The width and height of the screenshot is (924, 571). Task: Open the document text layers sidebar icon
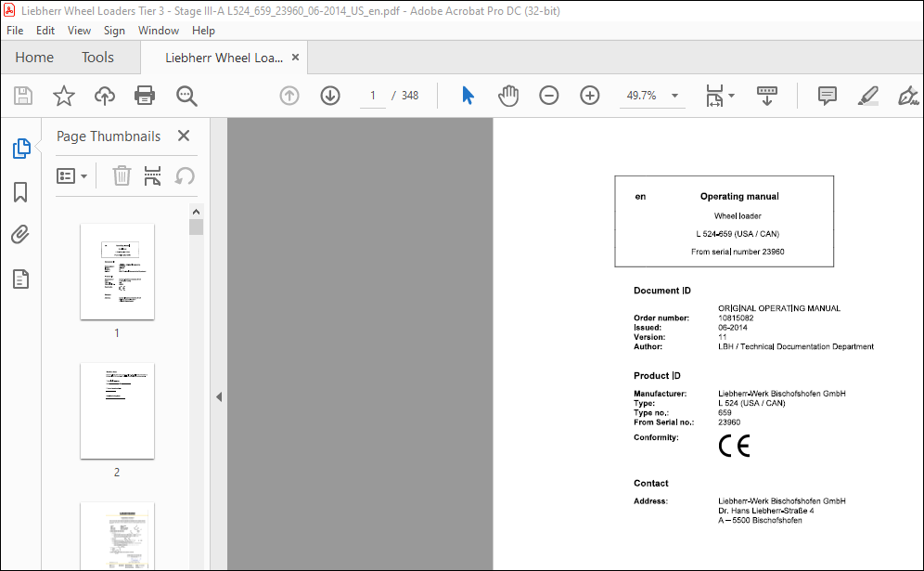coord(20,279)
